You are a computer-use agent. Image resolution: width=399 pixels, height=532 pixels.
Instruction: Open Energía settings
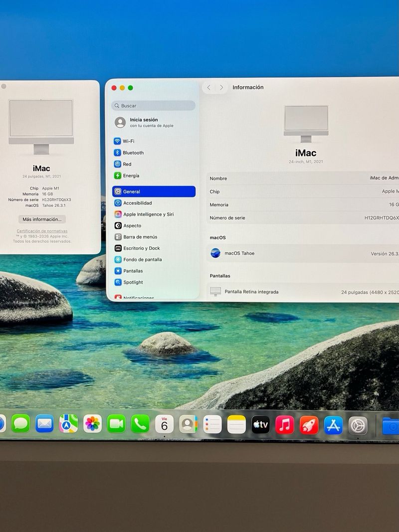coord(153,176)
